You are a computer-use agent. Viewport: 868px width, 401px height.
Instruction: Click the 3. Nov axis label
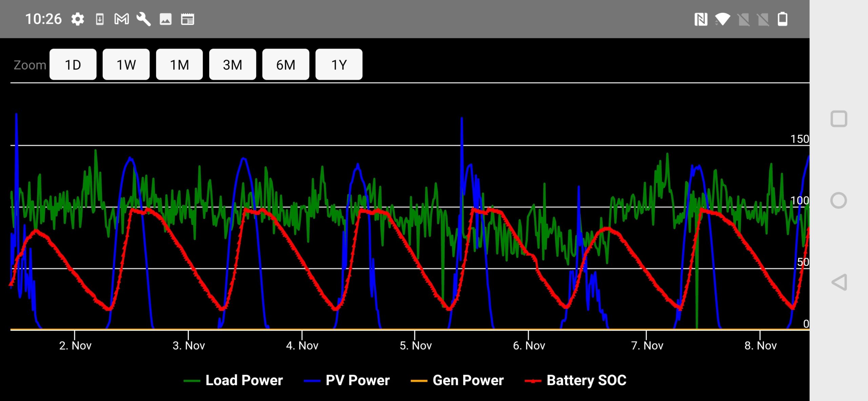click(x=189, y=345)
